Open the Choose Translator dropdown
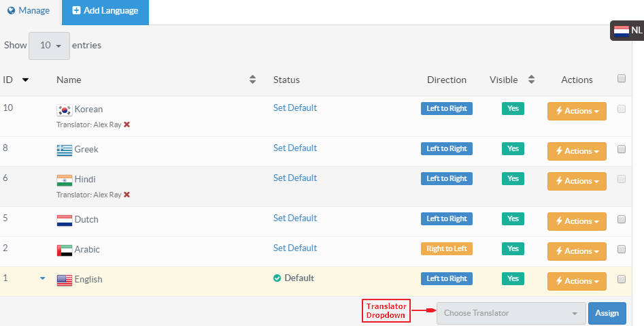This screenshot has width=644, height=326. point(511,313)
